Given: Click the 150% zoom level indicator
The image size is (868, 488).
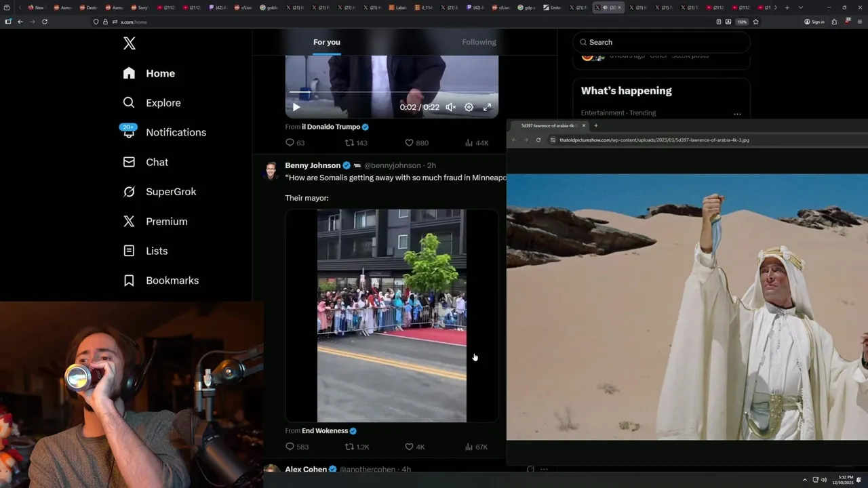Looking at the screenshot, I should tap(742, 22).
